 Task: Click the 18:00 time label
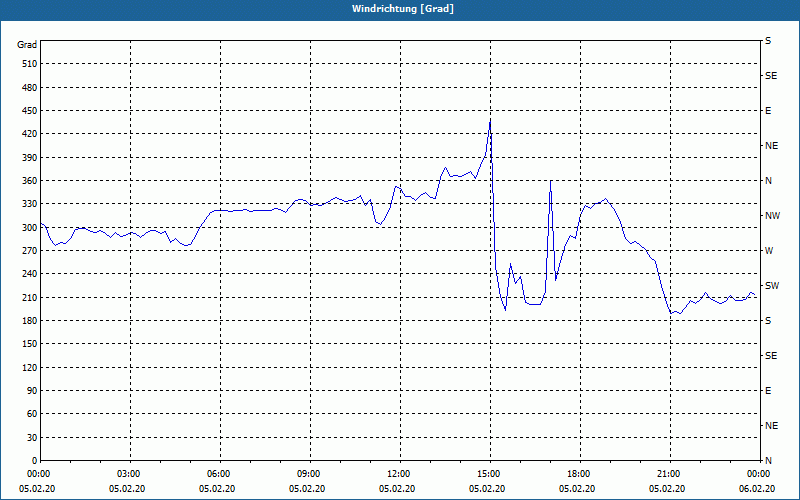(580, 474)
